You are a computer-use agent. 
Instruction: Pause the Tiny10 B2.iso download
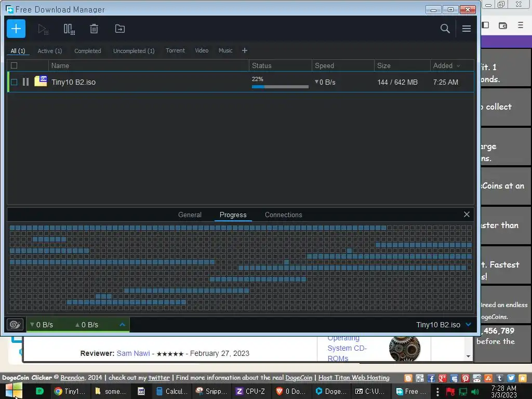[x=25, y=82]
